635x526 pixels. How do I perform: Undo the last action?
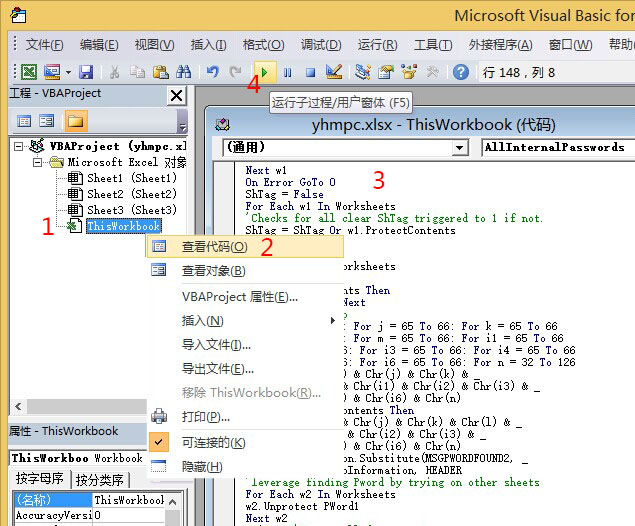pos(212,72)
